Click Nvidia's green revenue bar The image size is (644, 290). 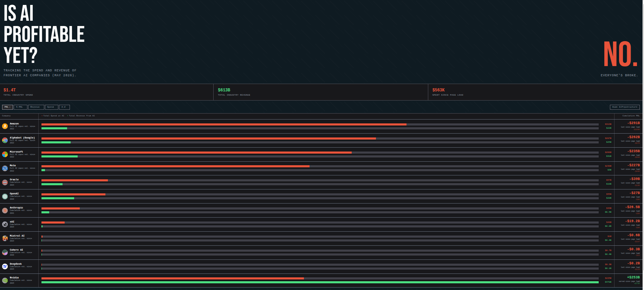point(320,282)
